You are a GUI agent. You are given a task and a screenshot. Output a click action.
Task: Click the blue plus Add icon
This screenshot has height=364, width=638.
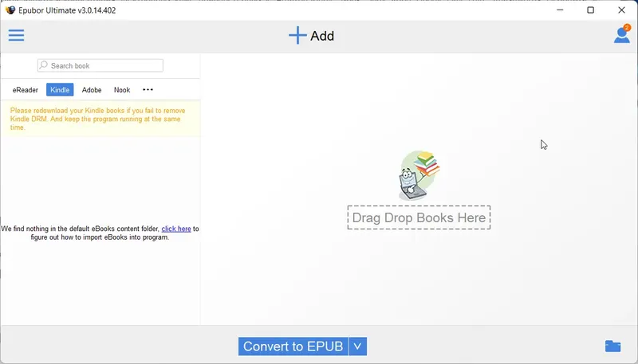(297, 35)
